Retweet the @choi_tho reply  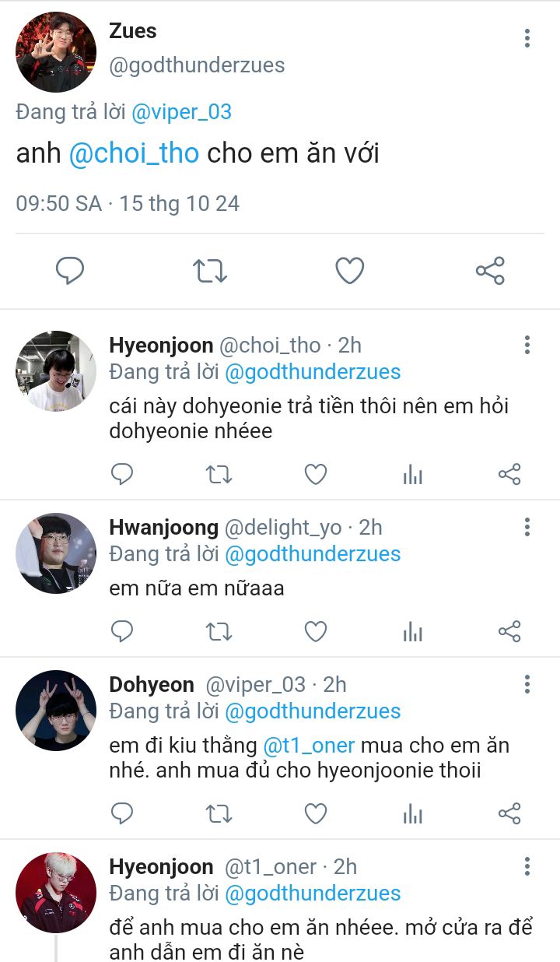tap(219, 475)
